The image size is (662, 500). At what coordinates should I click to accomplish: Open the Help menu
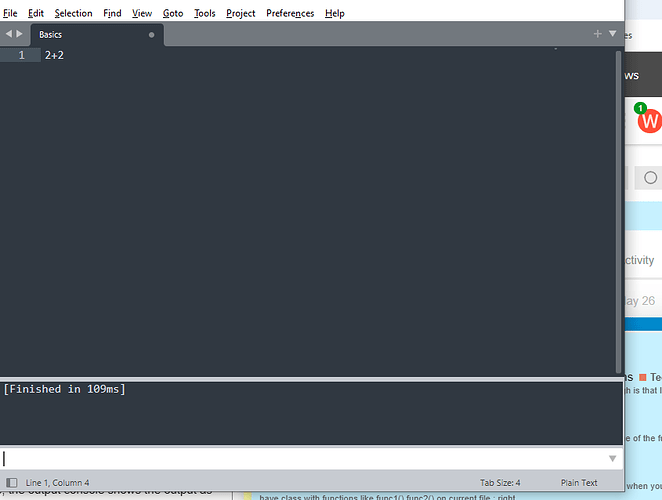[335, 14]
